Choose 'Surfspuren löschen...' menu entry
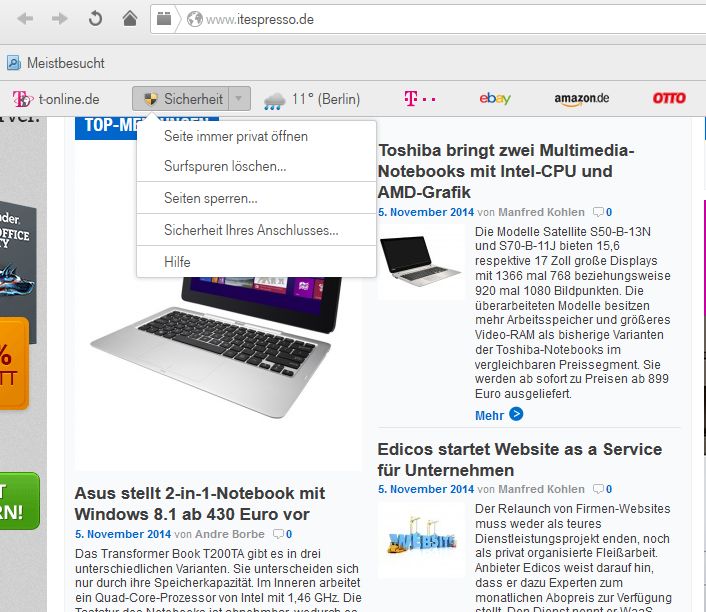The image size is (706, 612). 256,166
